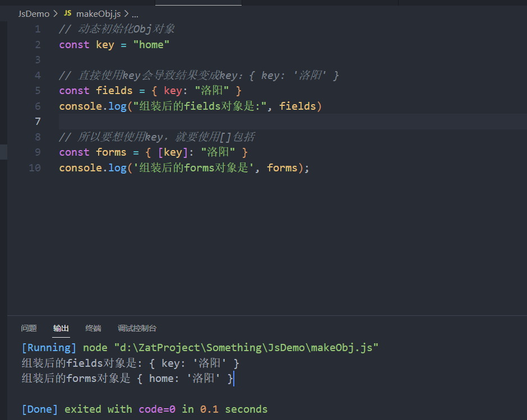
Task: Click line number 9 in the gutter
Action: 38,152
